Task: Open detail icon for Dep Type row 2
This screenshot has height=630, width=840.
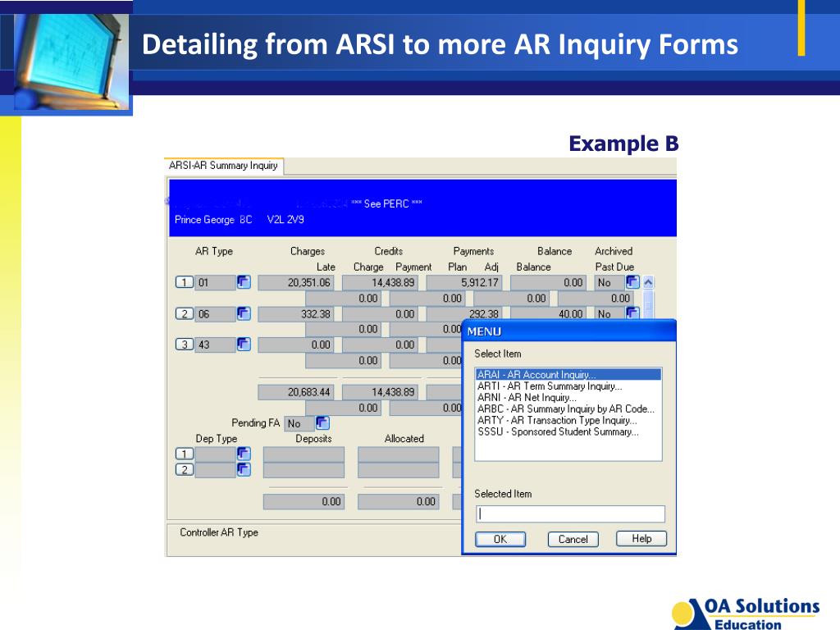Action: [x=244, y=469]
